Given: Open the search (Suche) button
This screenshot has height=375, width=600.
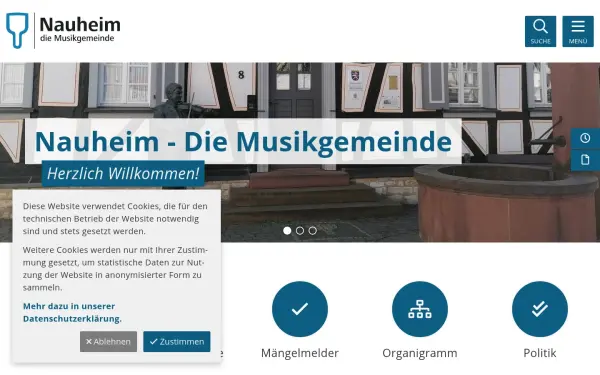Looking at the screenshot, I should 540,31.
